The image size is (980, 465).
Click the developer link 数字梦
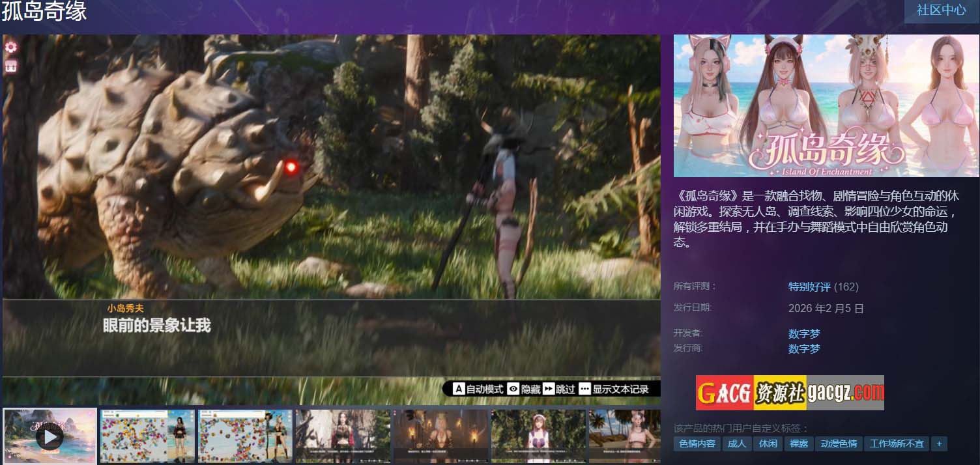click(x=804, y=333)
